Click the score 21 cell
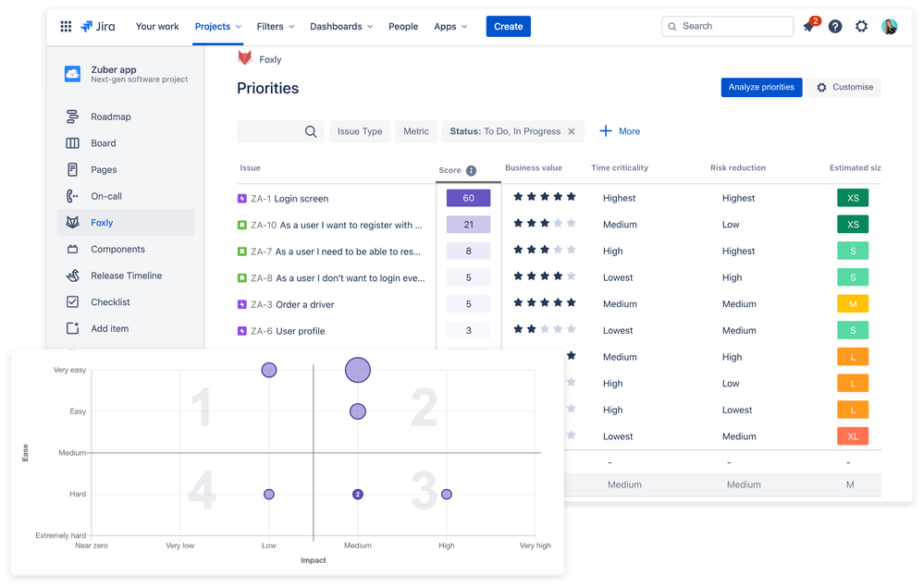This screenshot has width=924, height=588. click(469, 225)
